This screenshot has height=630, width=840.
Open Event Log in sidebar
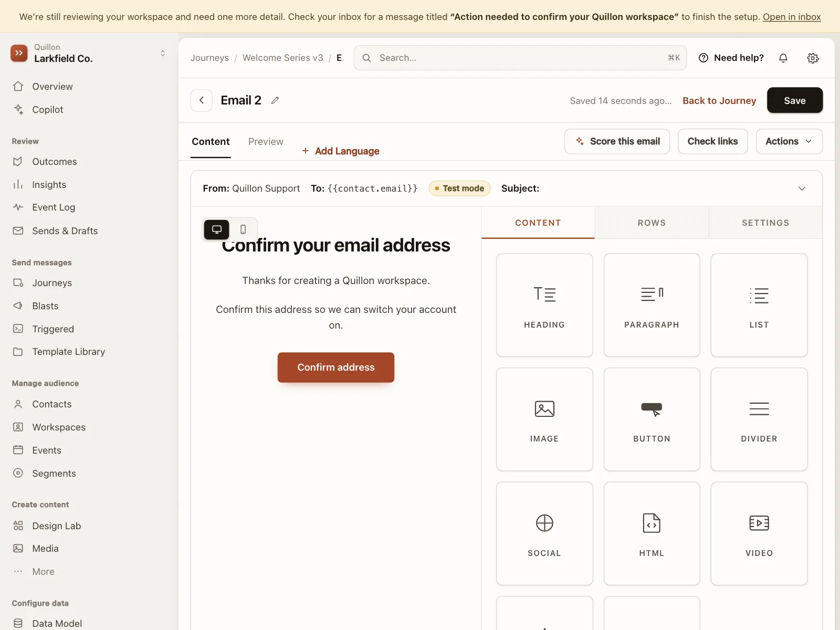(x=54, y=207)
